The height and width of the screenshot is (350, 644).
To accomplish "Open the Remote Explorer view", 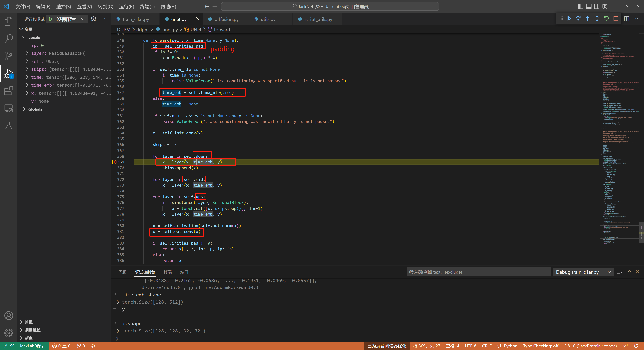I will tap(9, 108).
